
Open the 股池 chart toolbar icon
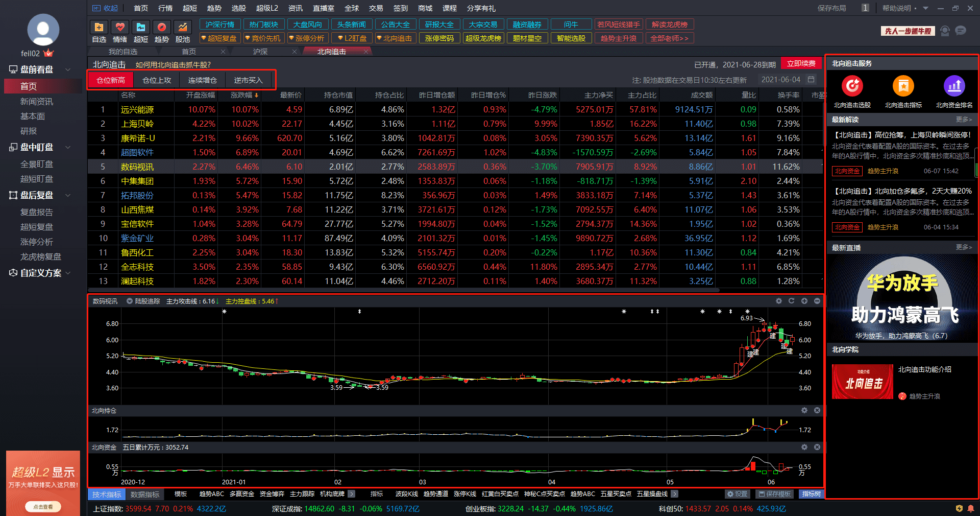pyautogui.click(x=183, y=27)
